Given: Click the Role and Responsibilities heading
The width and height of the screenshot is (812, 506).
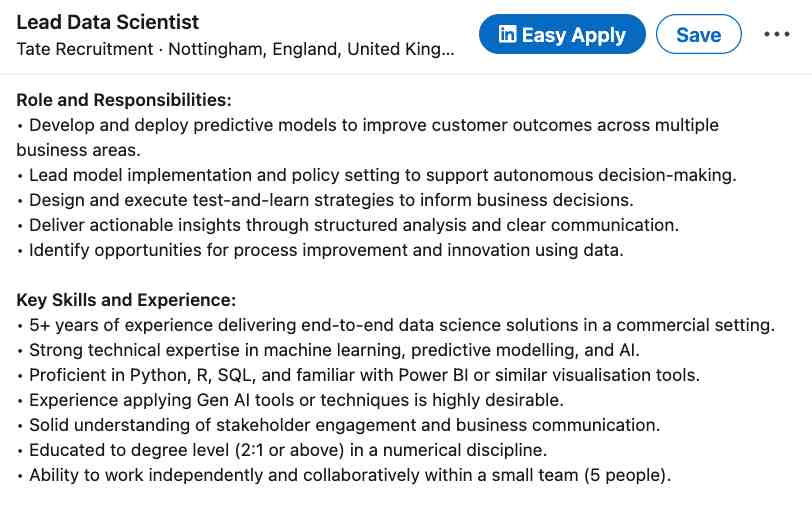Looking at the screenshot, I should (124, 100).
